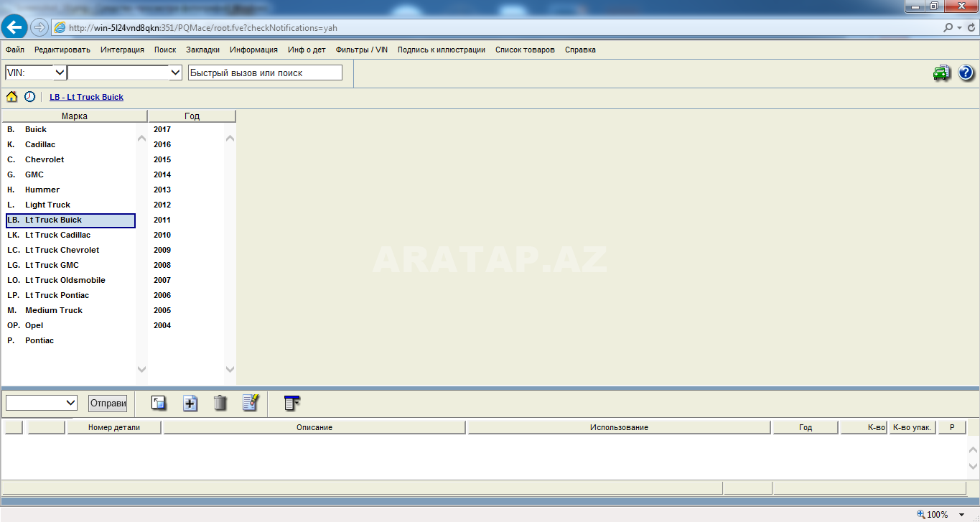This screenshot has height=522, width=980.
Task: Click the К-во упак. column header
Action: 912,427
